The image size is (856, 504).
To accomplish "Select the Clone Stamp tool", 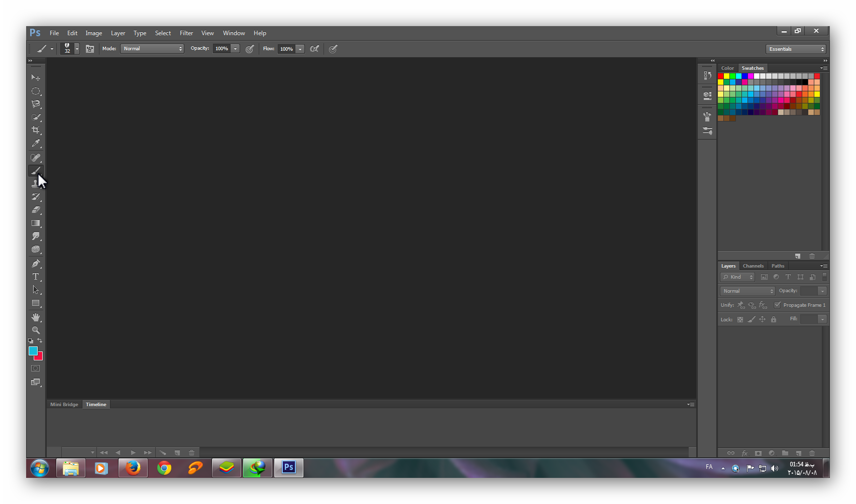I will pyautogui.click(x=36, y=184).
